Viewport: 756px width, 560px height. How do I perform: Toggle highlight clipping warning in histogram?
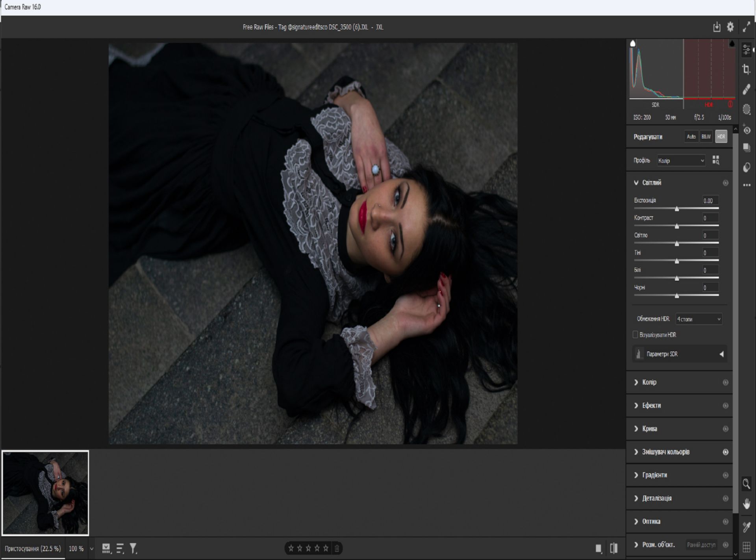coord(732,43)
